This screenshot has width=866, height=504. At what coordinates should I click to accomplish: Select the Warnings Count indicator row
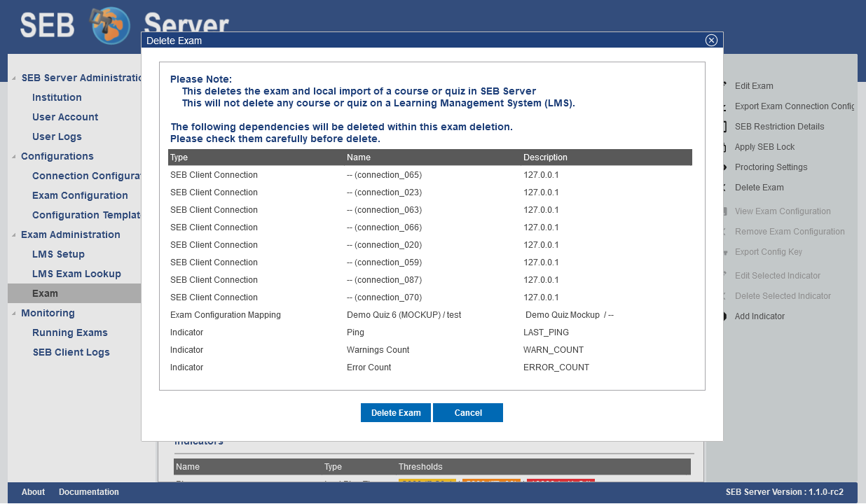[x=378, y=350]
